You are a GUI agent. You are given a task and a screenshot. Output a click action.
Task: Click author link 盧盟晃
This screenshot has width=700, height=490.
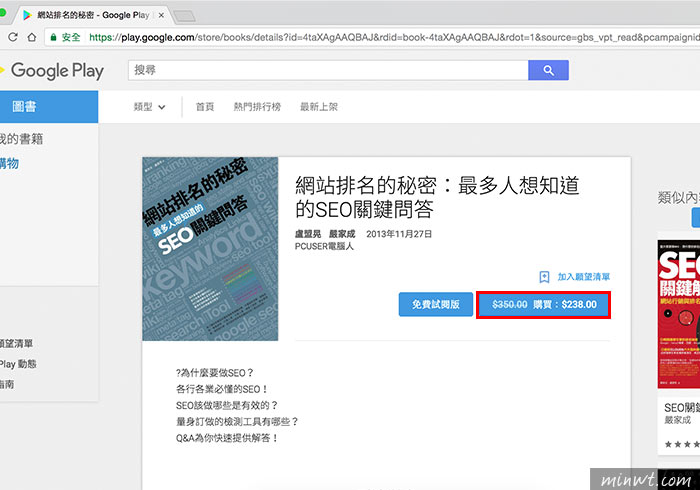pos(308,234)
